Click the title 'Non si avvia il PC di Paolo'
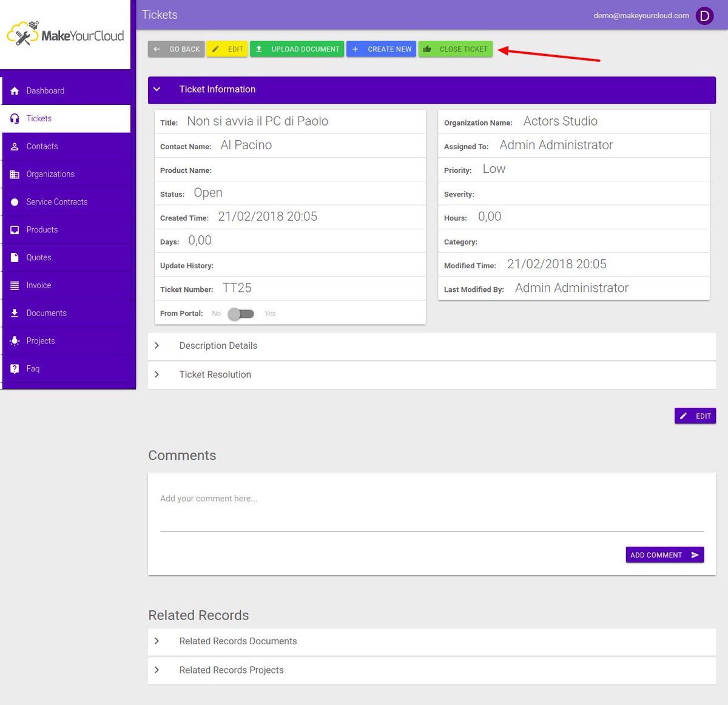Viewport: 728px width, 705px height. [x=258, y=121]
